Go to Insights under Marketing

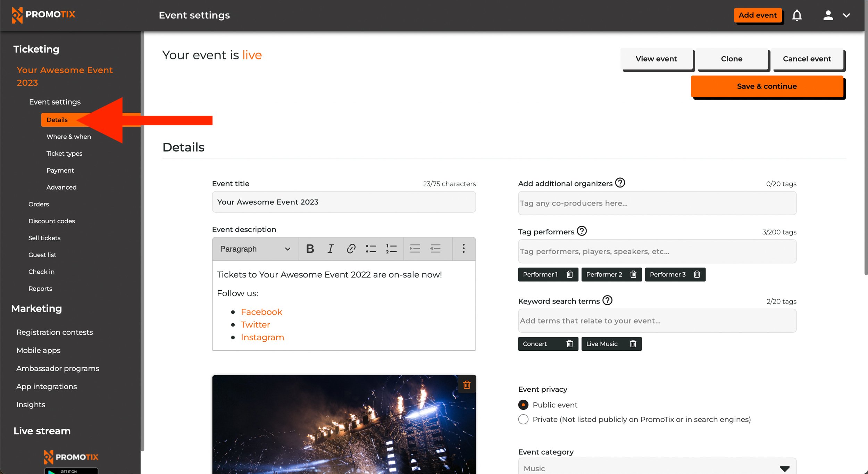tap(31, 404)
